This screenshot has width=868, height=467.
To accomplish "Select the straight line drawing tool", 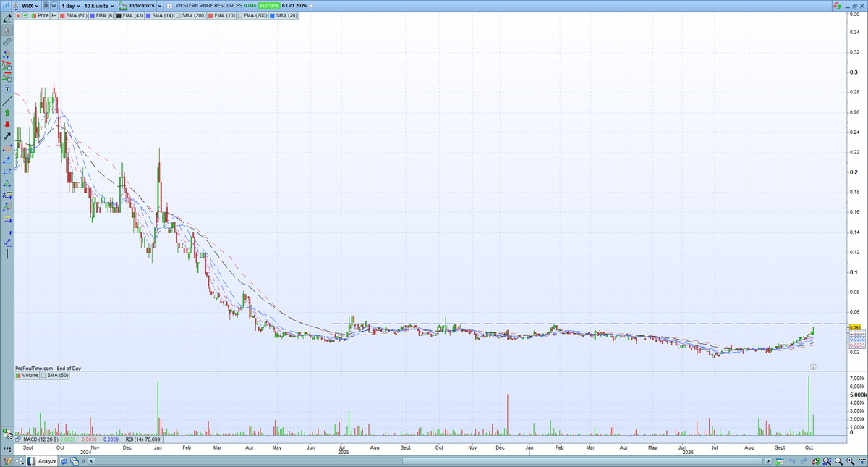I will (x=7, y=101).
